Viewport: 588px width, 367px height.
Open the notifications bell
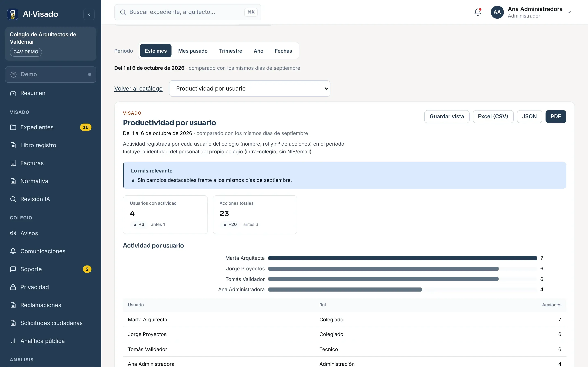click(478, 12)
